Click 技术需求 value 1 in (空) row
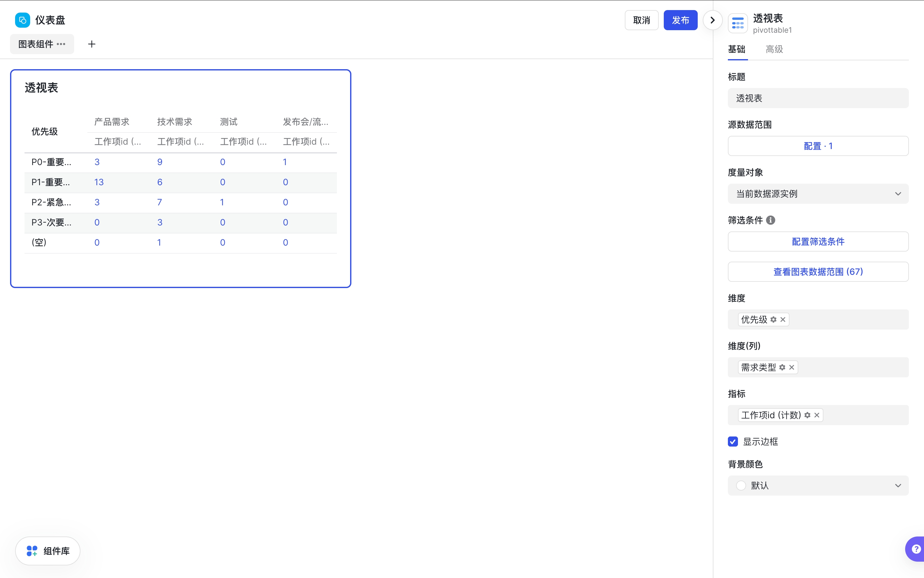 (159, 242)
